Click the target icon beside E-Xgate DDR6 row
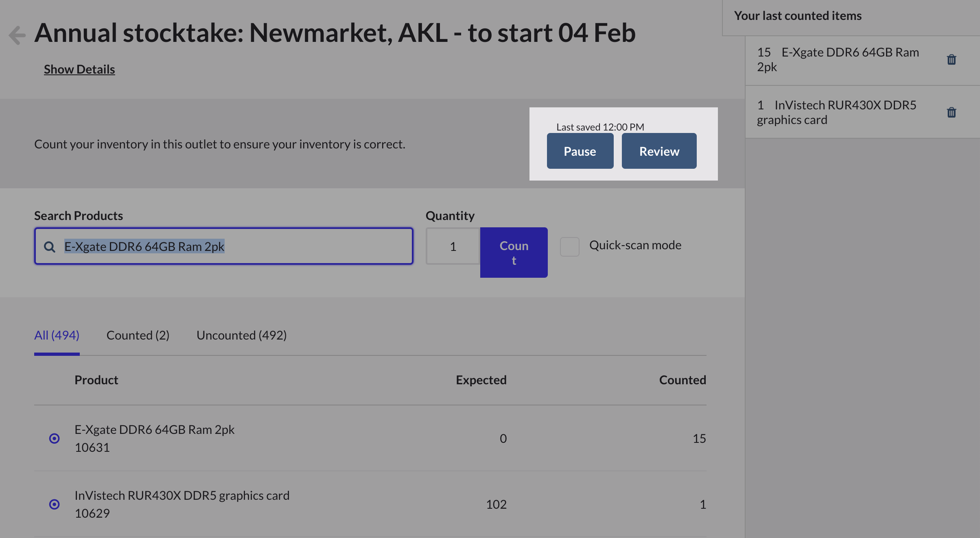Image resolution: width=980 pixels, height=538 pixels. pos(54,438)
